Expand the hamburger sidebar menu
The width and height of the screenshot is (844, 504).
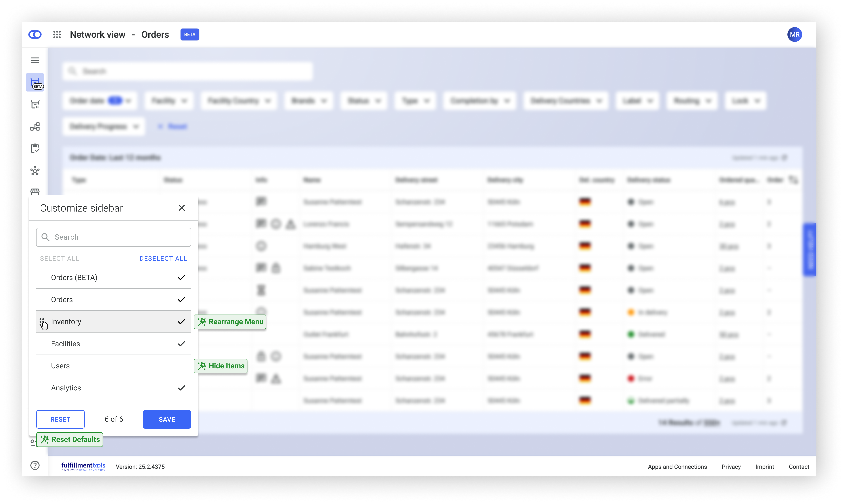pos(35,60)
